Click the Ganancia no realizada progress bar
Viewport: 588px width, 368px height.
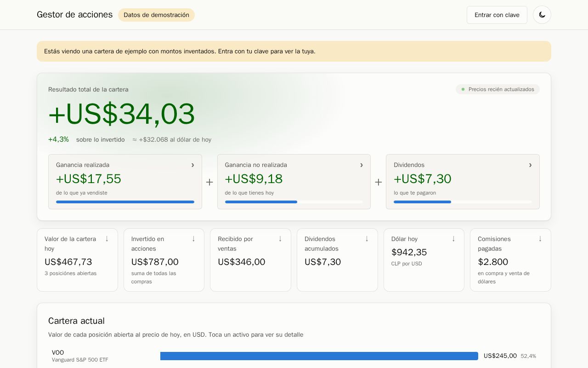[x=294, y=202]
